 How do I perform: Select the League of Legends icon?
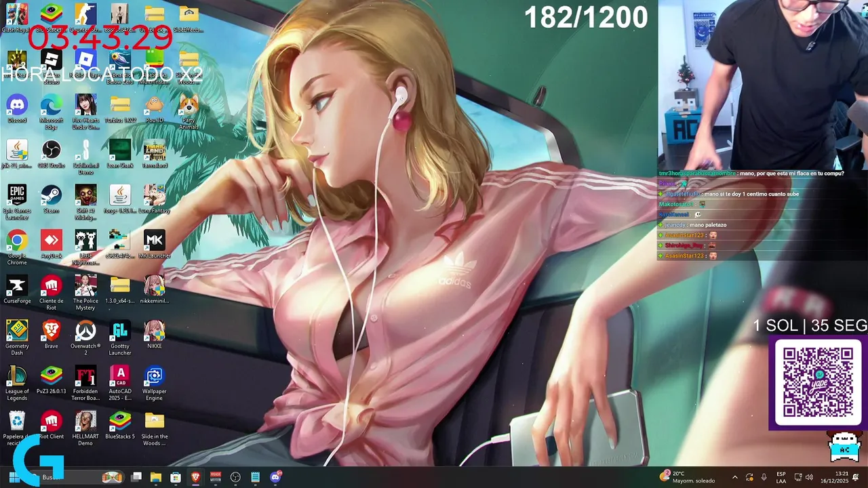[x=17, y=383]
